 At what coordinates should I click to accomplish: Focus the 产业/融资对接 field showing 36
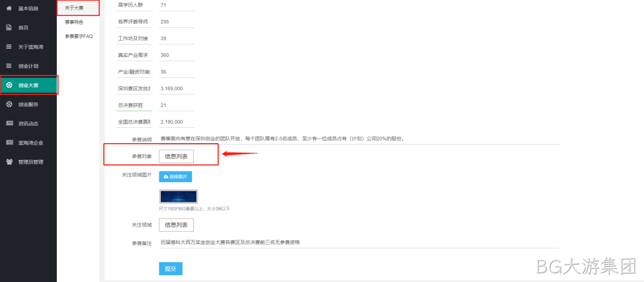point(177,72)
